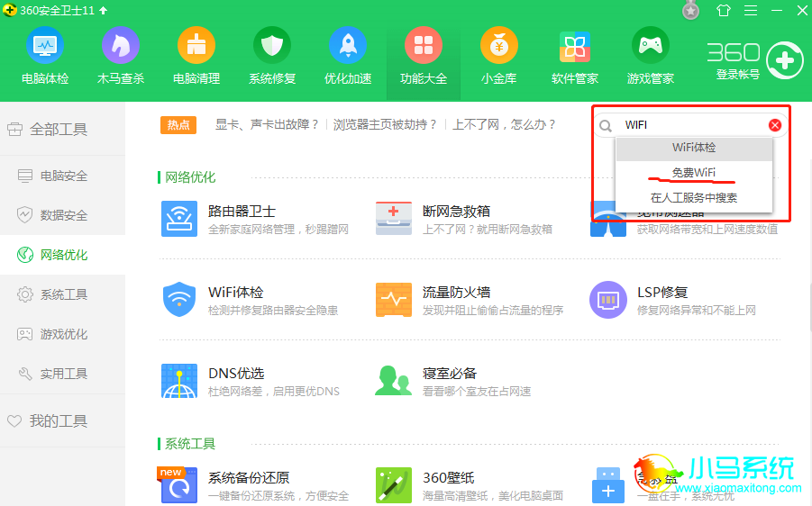Click 登录帐号 login account text
The image size is (812, 506).
coord(738,75)
